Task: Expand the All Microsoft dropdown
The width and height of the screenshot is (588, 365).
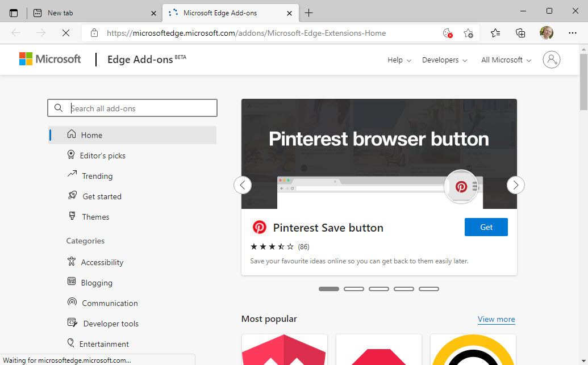Action: pyautogui.click(x=506, y=60)
